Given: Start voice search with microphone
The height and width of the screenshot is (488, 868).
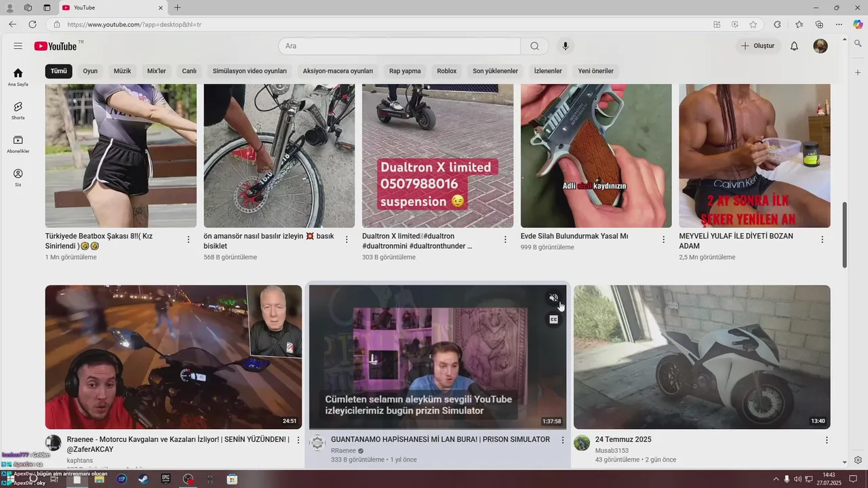Looking at the screenshot, I should pyautogui.click(x=565, y=46).
